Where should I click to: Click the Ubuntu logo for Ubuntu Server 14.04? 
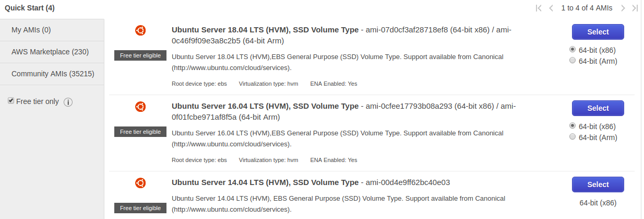[x=140, y=183]
